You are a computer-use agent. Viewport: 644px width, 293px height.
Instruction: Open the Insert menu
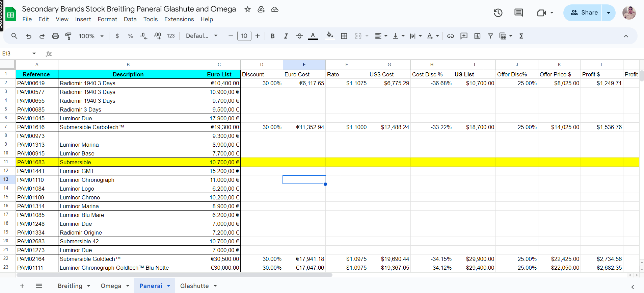83,19
